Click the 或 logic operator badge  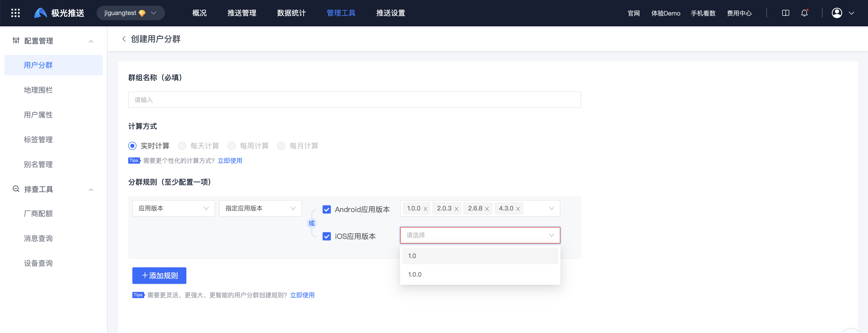click(x=311, y=223)
